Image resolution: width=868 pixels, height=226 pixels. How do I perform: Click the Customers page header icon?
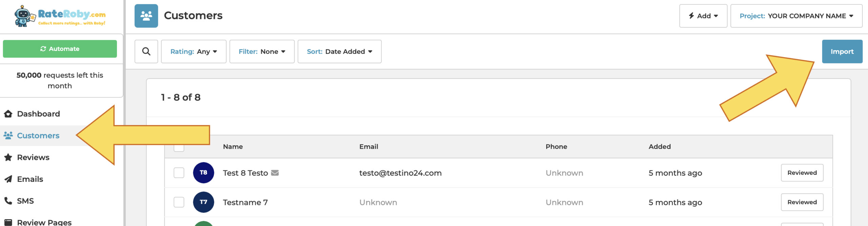(x=146, y=16)
